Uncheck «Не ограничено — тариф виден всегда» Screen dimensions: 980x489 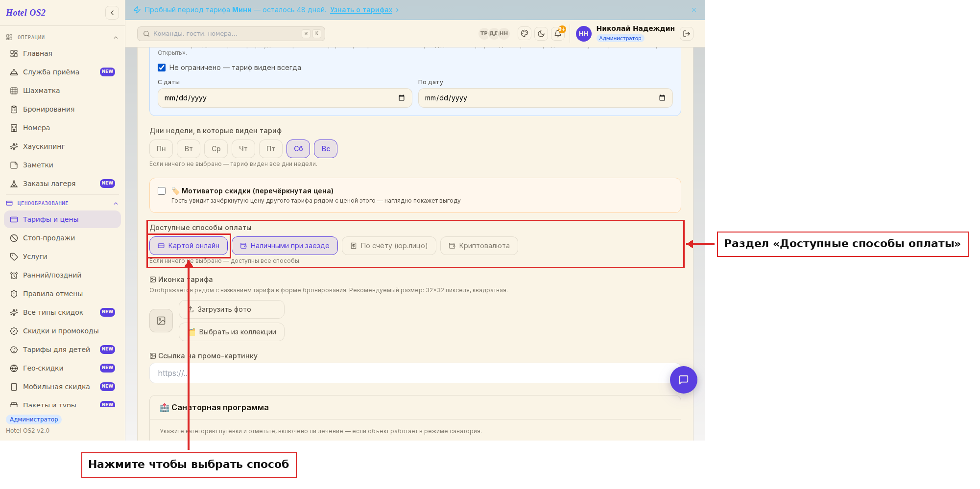[162, 68]
